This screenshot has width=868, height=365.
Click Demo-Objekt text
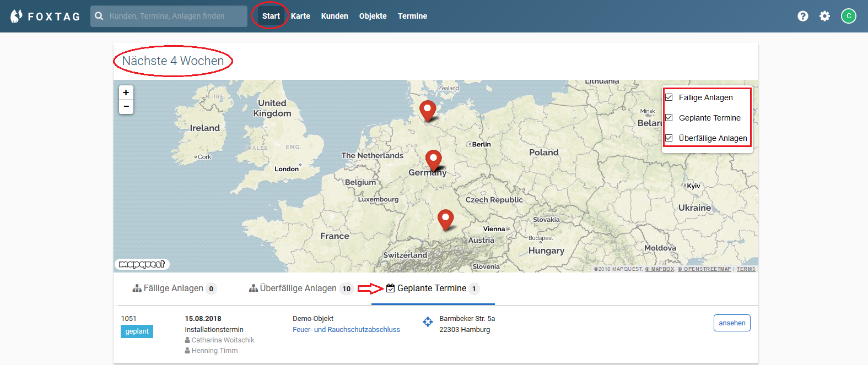[x=313, y=319]
